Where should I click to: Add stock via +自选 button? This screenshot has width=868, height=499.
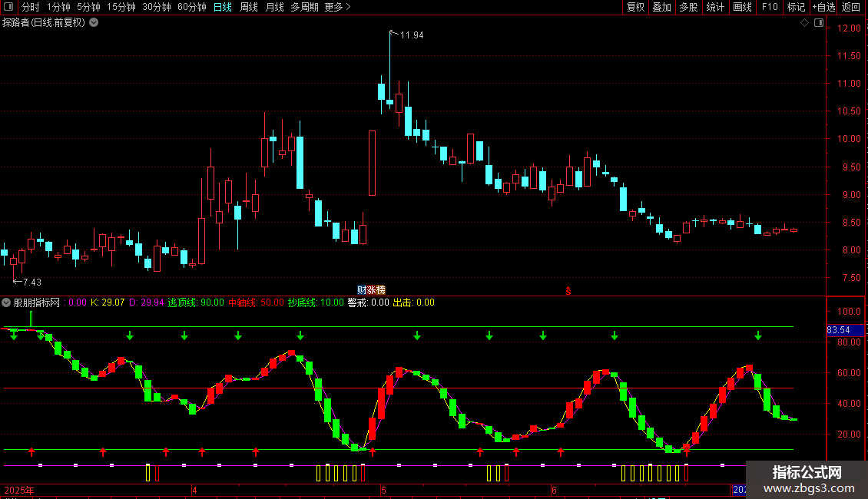pyautogui.click(x=823, y=7)
